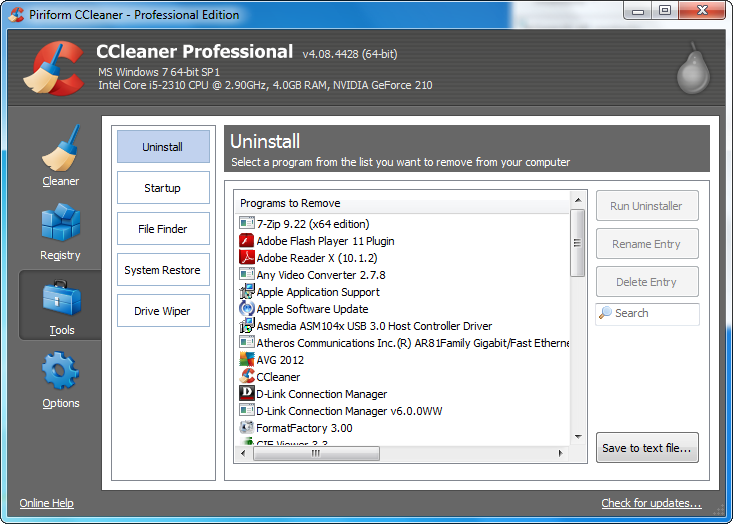
Task: Click the vertical scrollbar thumb
Action: (x=578, y=243)
